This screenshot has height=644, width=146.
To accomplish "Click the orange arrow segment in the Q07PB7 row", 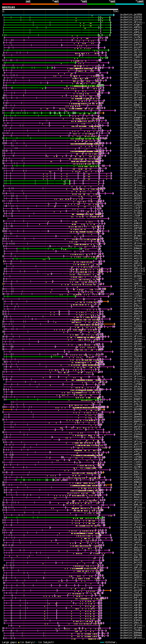I will click(105, 302).
